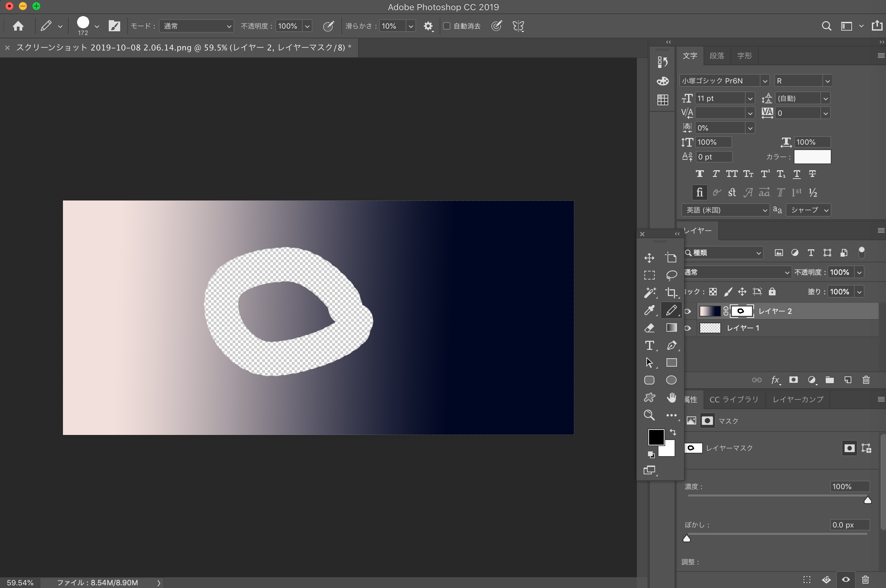Select the Eraser tool

pos(649,328)
